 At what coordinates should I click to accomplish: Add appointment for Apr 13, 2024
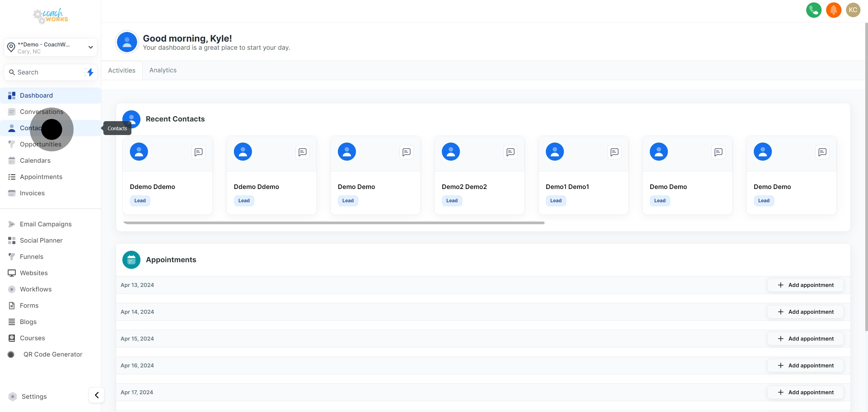coord(805,285)
